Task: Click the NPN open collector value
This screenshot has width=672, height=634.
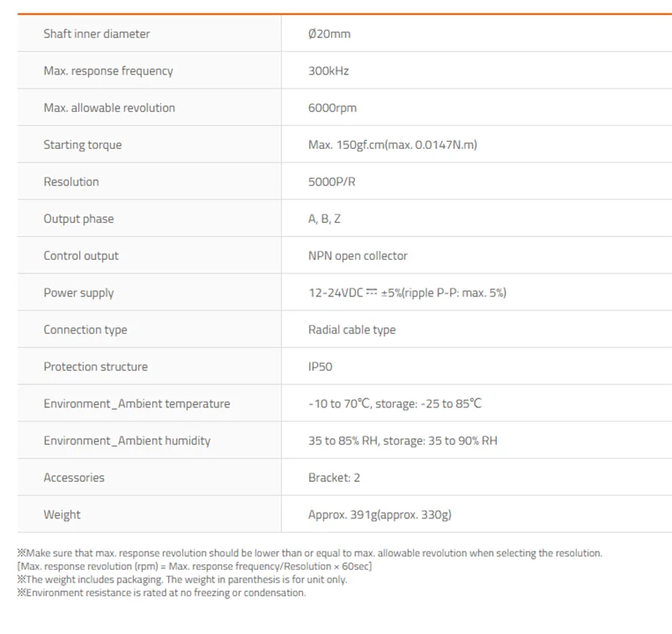Action: point(358,256)
